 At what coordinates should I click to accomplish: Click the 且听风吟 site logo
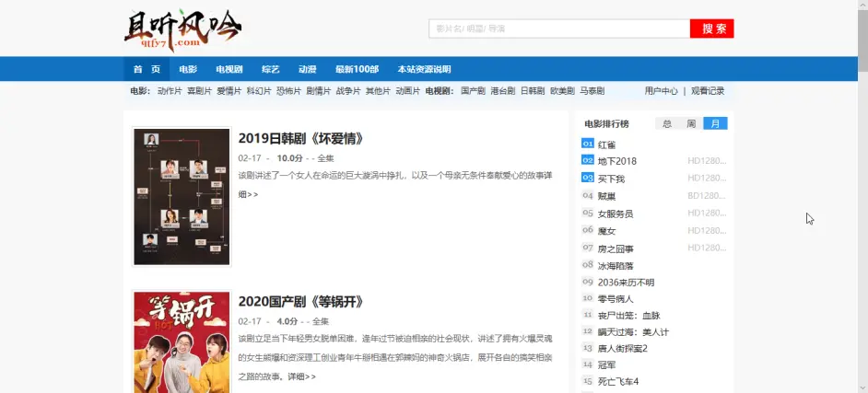tap(182, 29)
